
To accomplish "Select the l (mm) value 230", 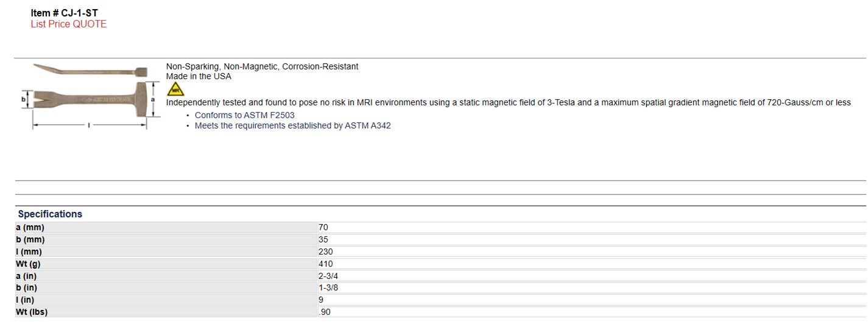I will point(326,252).
